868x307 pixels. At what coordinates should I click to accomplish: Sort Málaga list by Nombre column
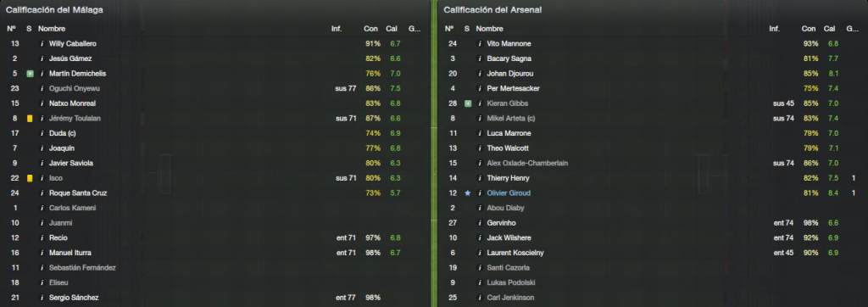point(52,28)
